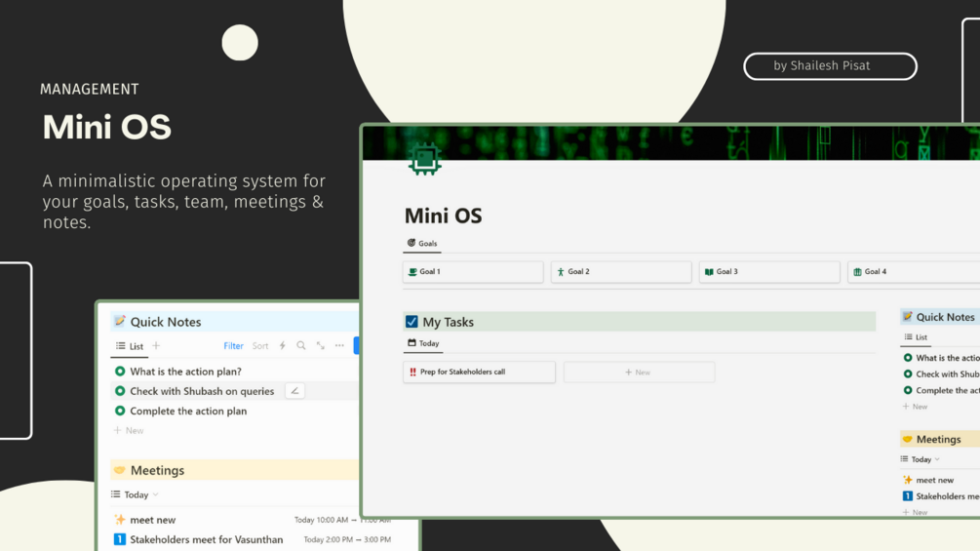This screenshot has height=551, width=980.
Task: Open the Goal 3 card
Action: point(769,272)
